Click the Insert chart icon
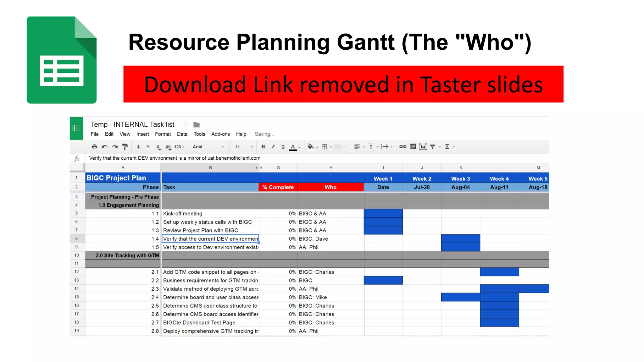This screenshot has height=362, width=644. tap(423, 147)
